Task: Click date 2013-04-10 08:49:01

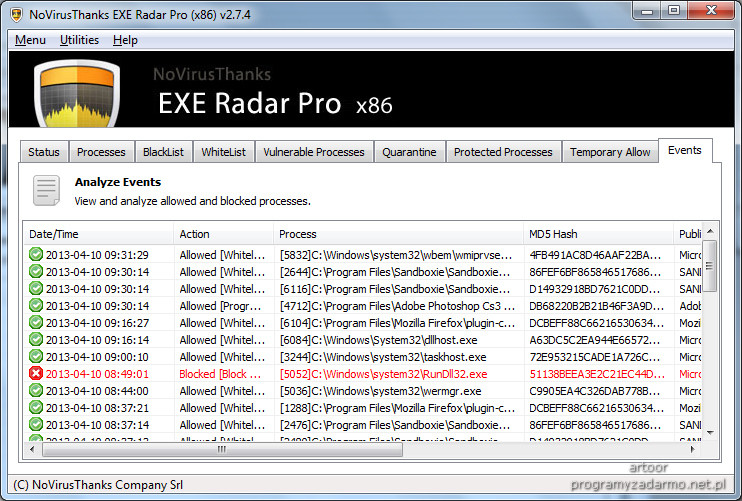Action: coord(97,374)
